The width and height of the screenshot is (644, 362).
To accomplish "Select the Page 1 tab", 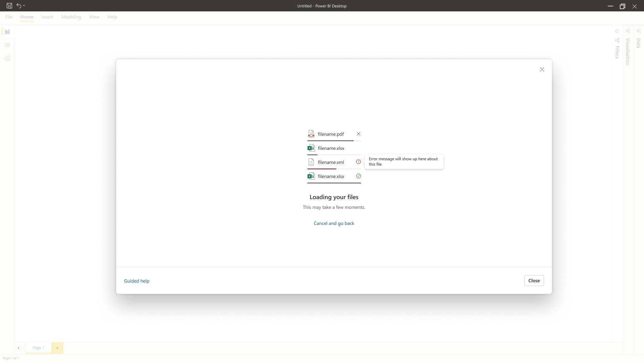I will click(38, 348).
